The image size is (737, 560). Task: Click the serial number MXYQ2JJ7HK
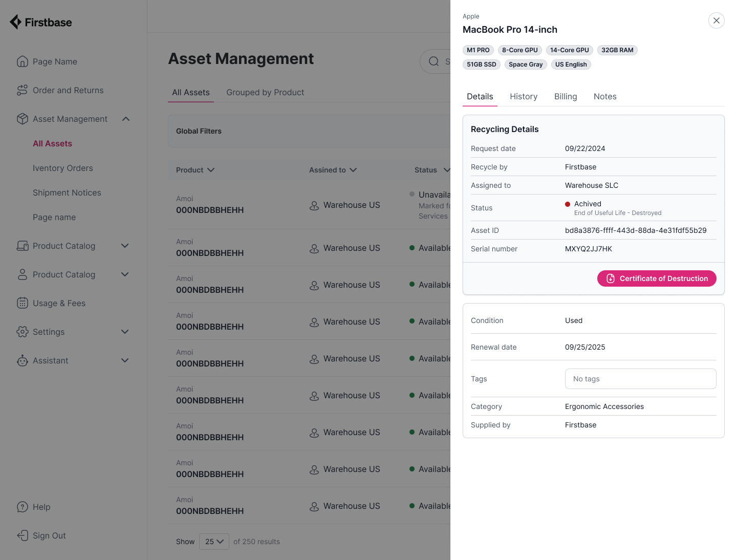[x=589, y=249]
